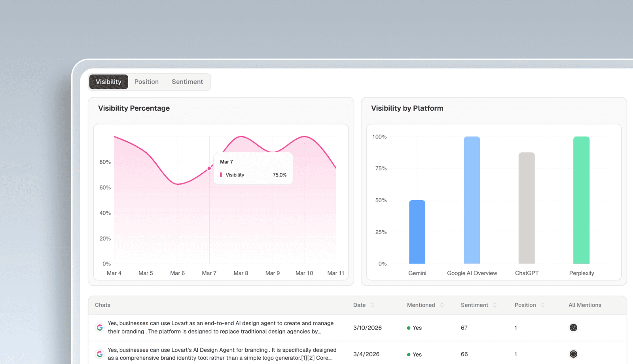The width and height of the screenshot is (633, 364).
Task: Click the Mar 11 axis label
Action: (335, 273)
